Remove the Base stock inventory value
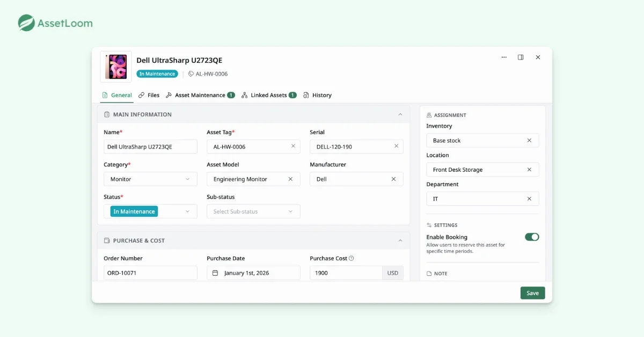Image resolution: width=644 pixels, height=337 pixels. point(529,141)
